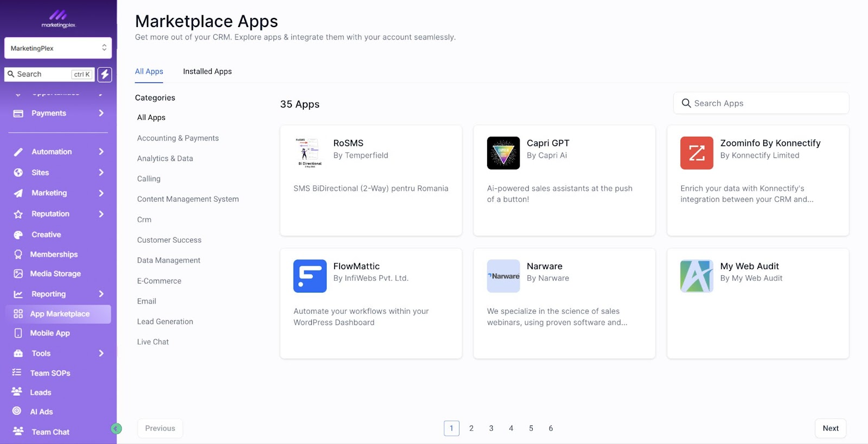Open the Narware app title
The height and width of the screenshot is (444, 868).
[545, 267]
